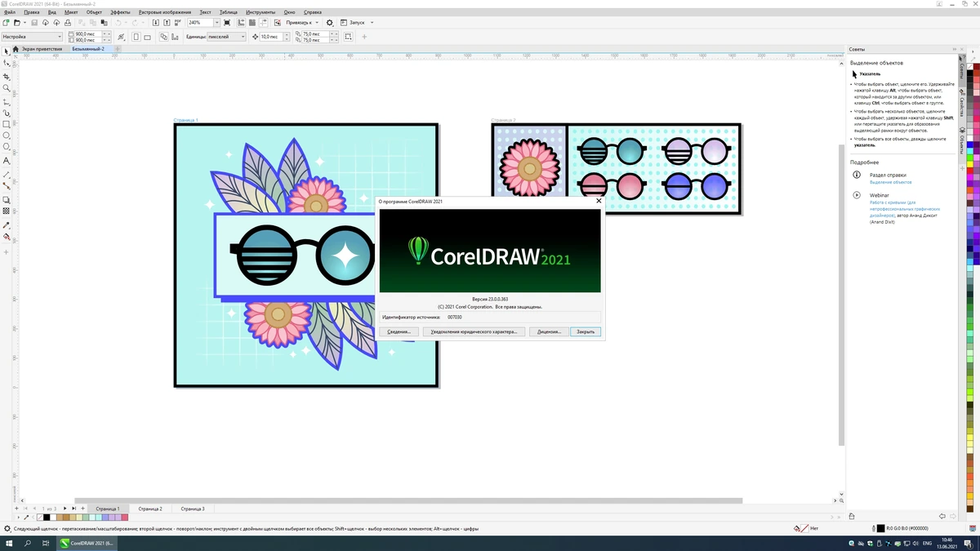
Task: Switch to 'Экран приветствия' tab
Action: pyautogui.click(x=41, y=49)
